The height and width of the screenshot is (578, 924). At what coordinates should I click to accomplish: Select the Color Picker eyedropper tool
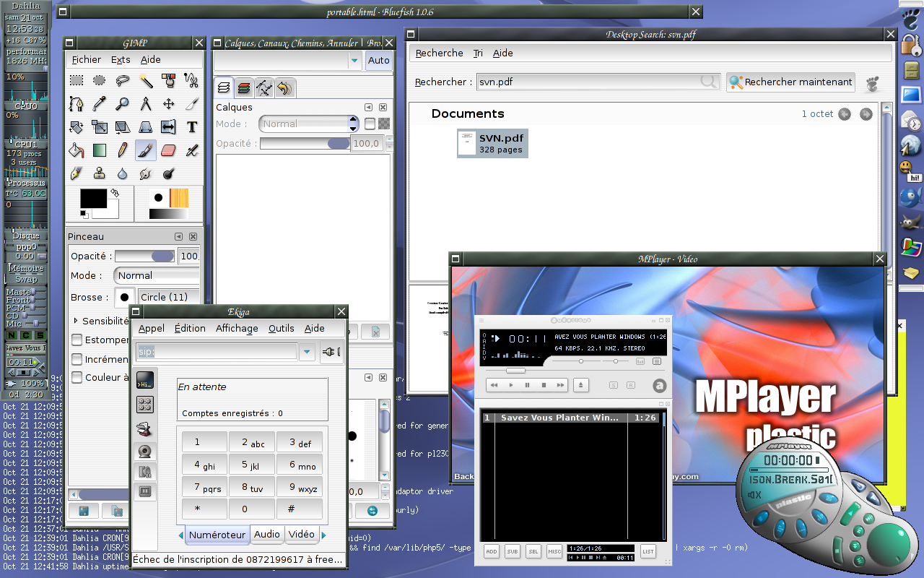(x=100, y=103)
